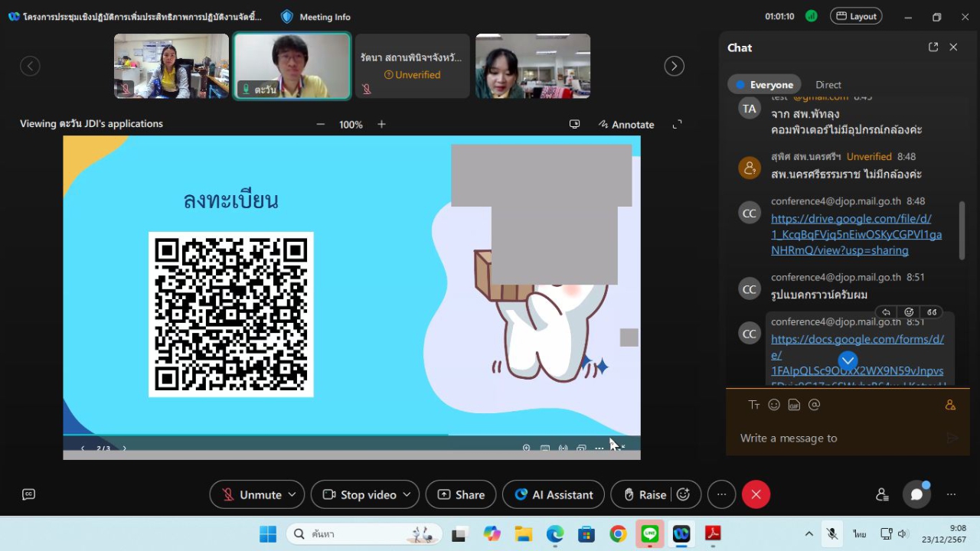The width and height of the screenshot is (980, 551).
Task: Add emoji reaction to hovered message
Action: pos(909,312)
